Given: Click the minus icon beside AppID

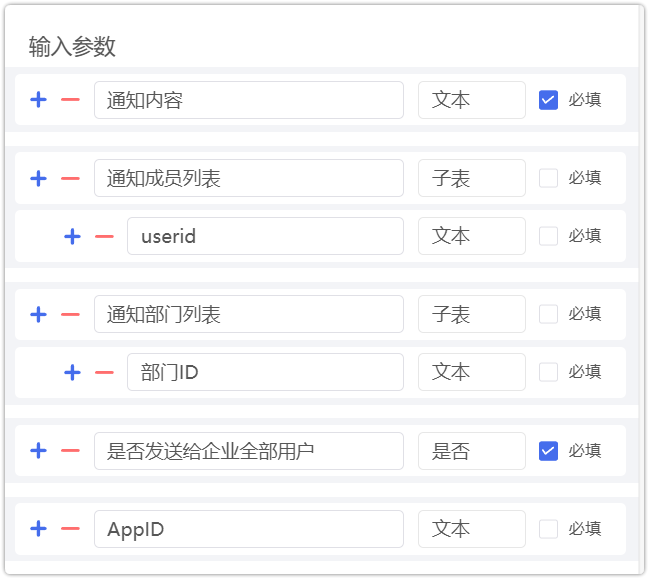Looking at the screenshot, I should [70, 528].
